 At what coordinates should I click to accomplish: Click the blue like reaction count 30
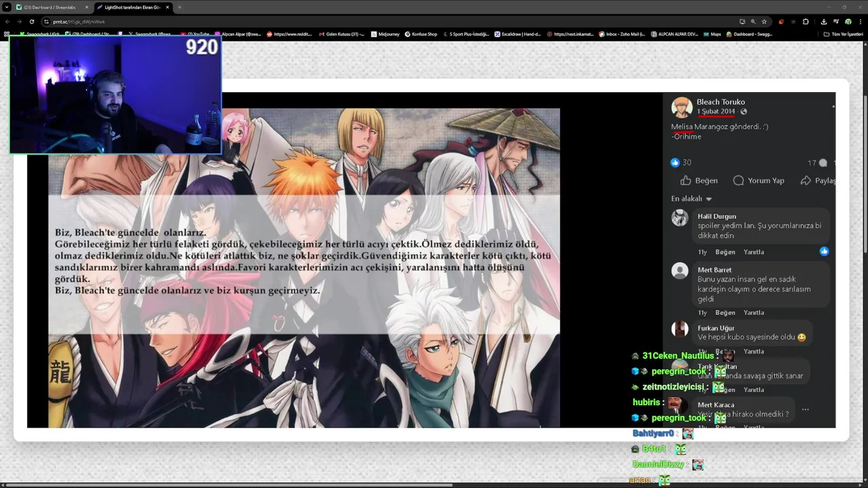(682, 163)
